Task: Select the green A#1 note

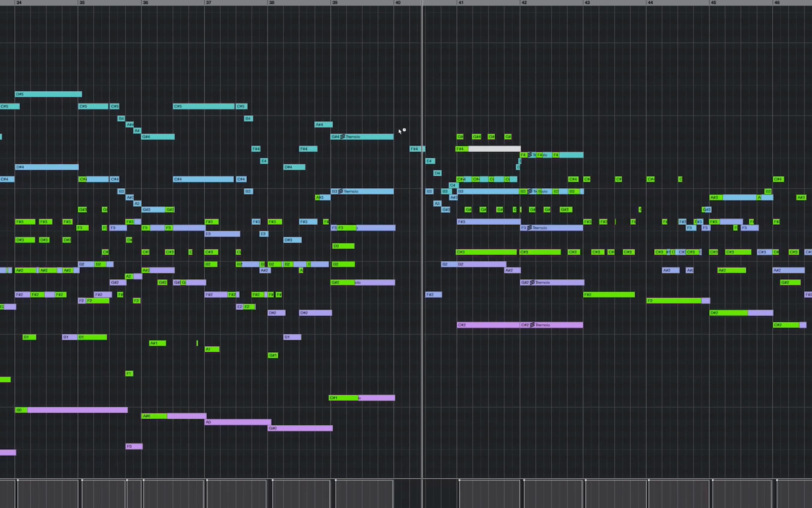Action: tap(157, 343)
